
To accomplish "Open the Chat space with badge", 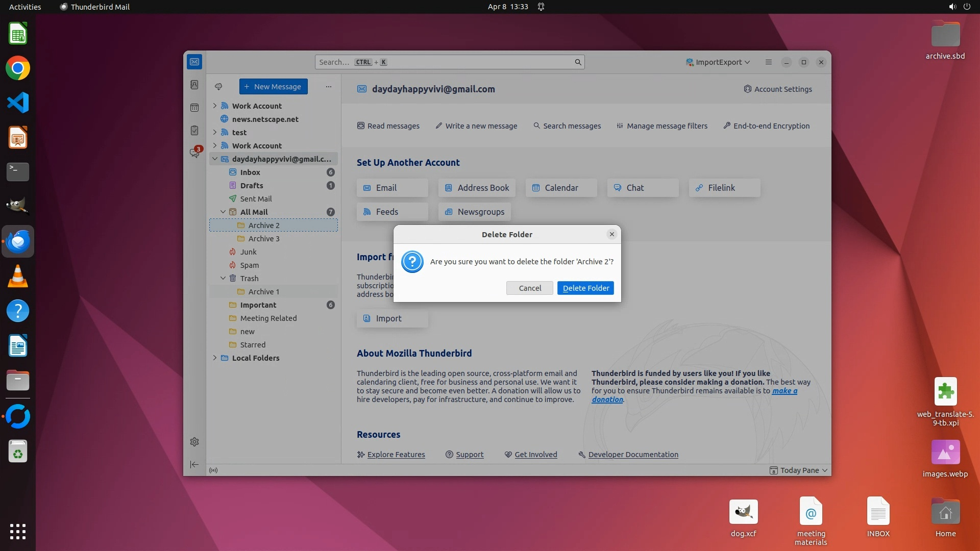I will click(194, 153).
